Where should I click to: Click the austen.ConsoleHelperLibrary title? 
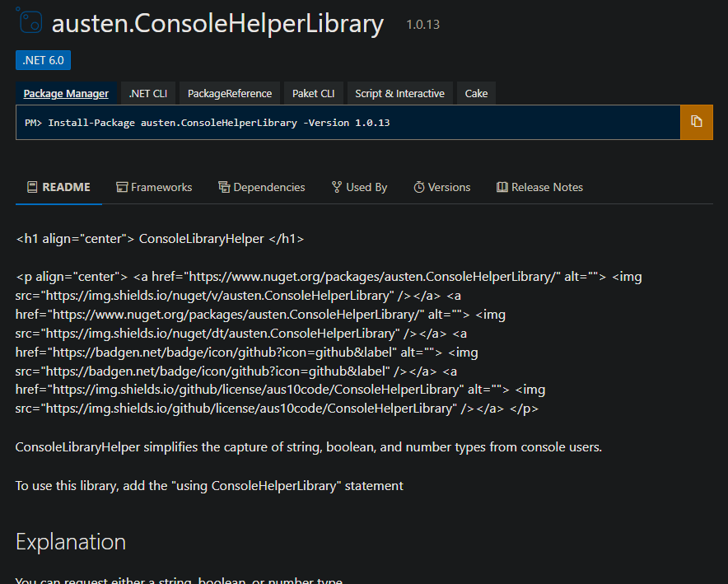click(x=217, y=24)
